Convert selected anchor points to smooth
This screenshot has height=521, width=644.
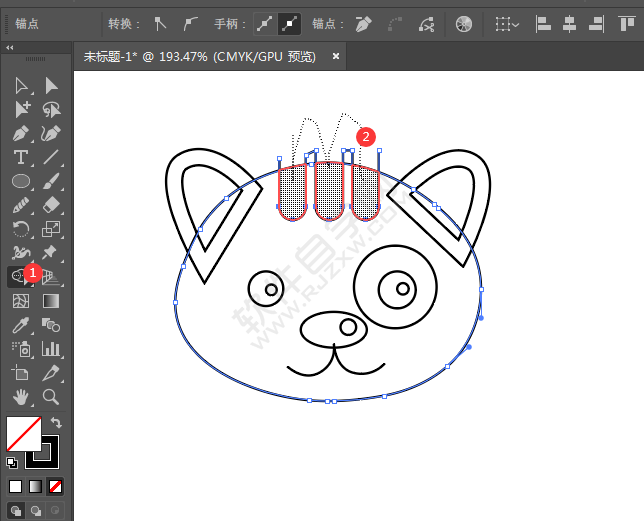point(190,23)
